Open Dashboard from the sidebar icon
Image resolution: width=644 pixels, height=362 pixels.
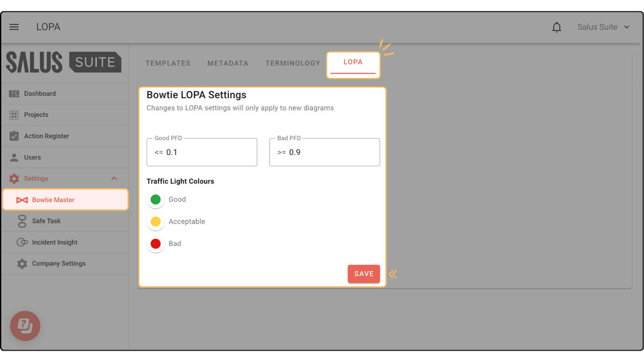pyautogui.click(x=14, y=94)
